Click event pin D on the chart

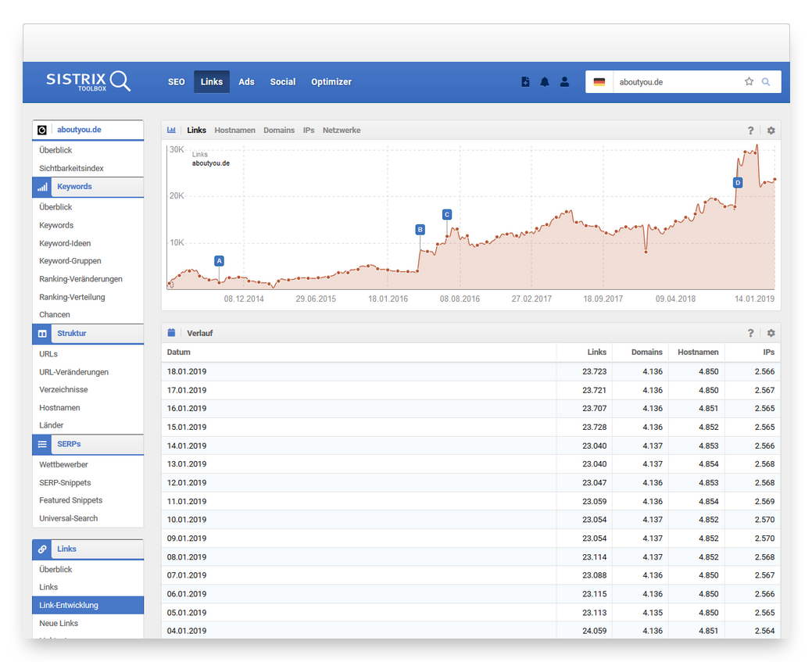click(x=738, y=183)
